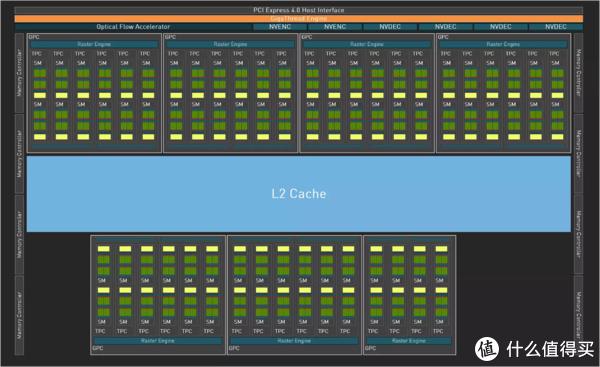Image resolution: width=600 pixels, height=367 pixels.
Task: Select the bottom-left Memory Controller label
Action: (19, 315)
